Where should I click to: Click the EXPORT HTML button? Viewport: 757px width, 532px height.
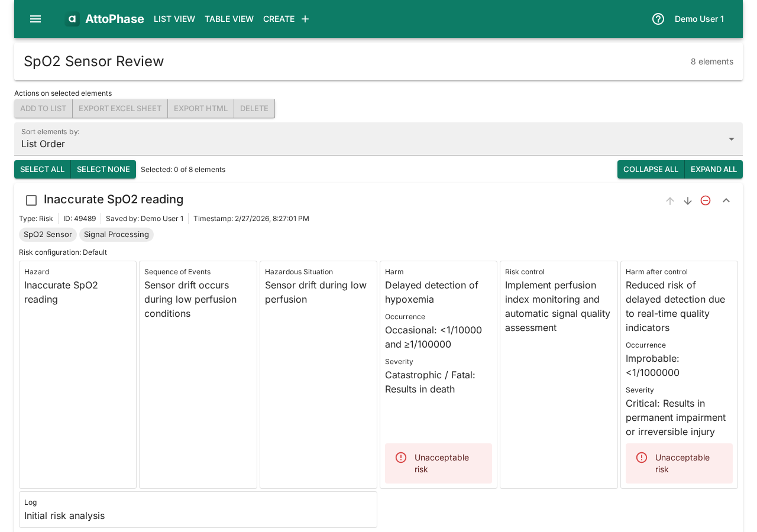[200, 108]
